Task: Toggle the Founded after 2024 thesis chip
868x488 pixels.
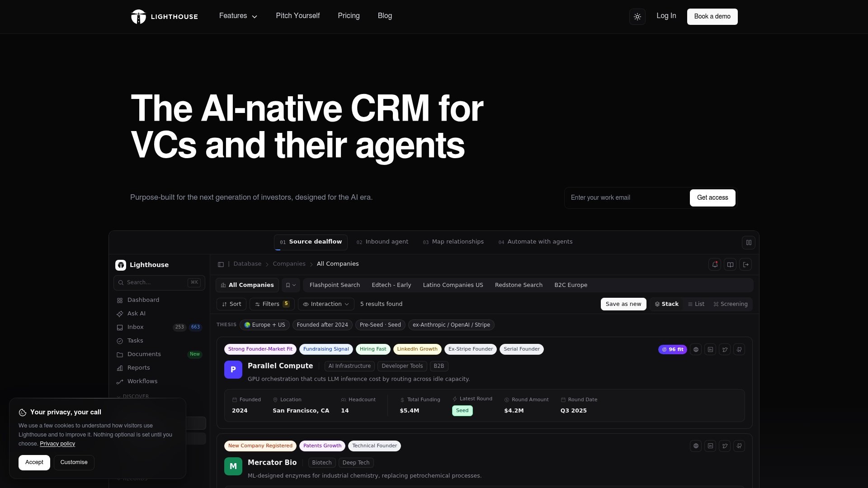Action: pyautogui.click(x=322, y=325)
